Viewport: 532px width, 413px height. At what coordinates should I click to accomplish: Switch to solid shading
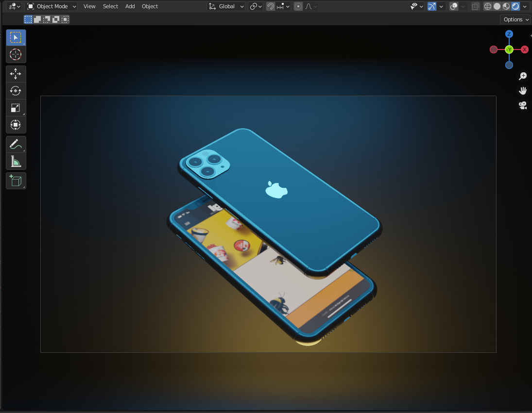tap(497, 6)
